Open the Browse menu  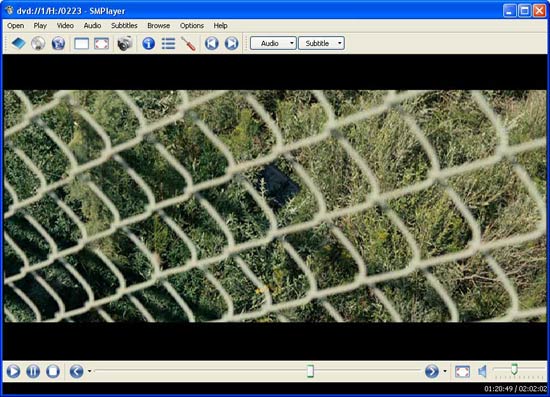(x=159, y=26)
